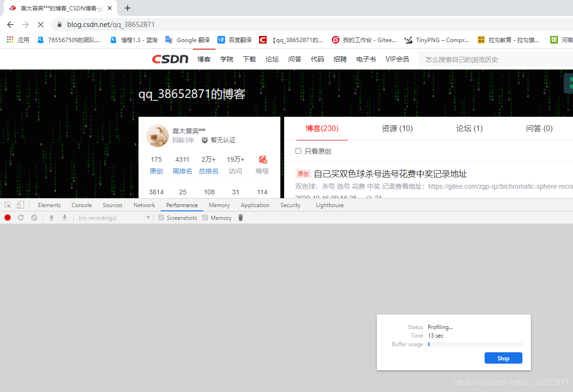Image resolution: width=573 pixels, height=392 pixels.
Task: Select 代码 in CSDN navigation
Action: click(x=318, y=59)
